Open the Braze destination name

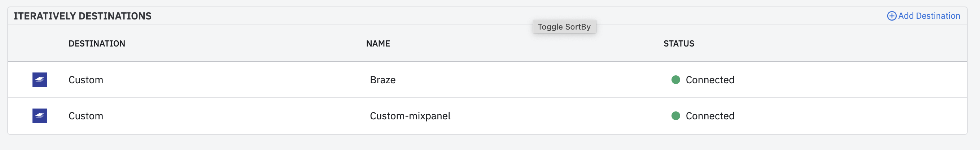click(x=383, y=80)
